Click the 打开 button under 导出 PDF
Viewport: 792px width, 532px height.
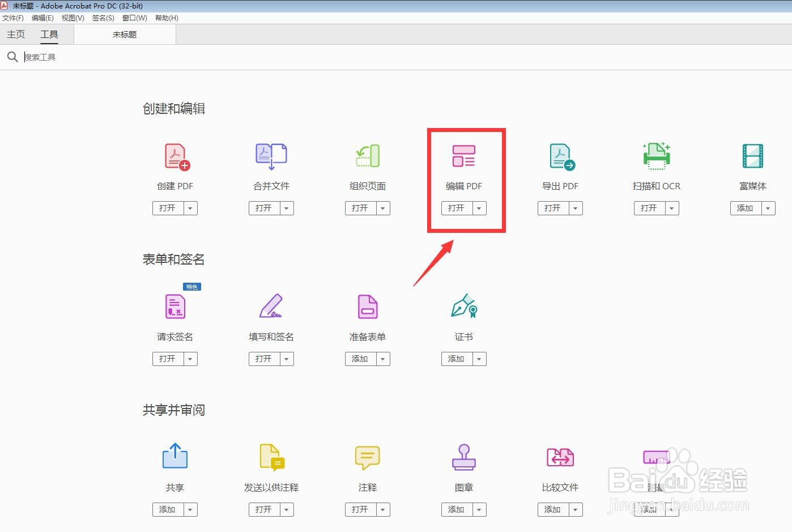(x=553, y=208)
